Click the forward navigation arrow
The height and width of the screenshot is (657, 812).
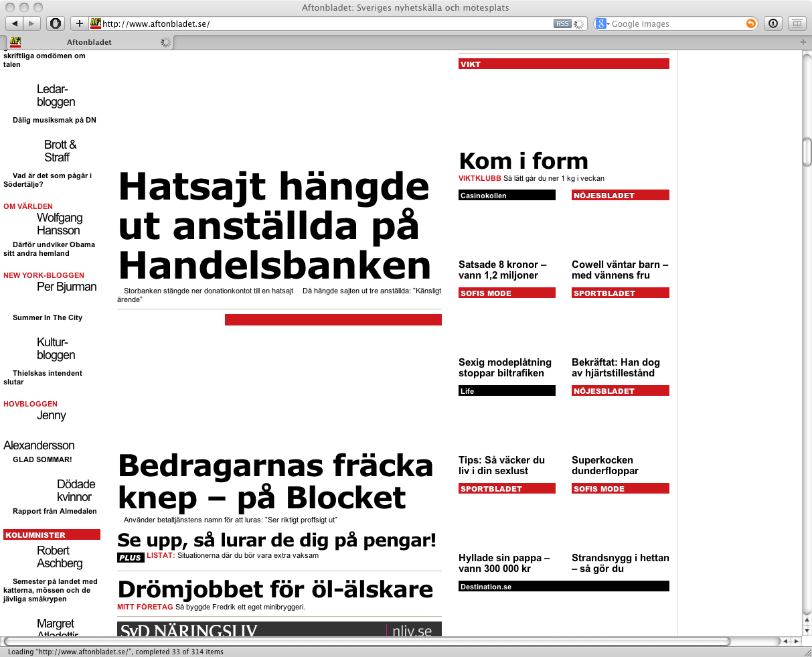pos(32,23)
